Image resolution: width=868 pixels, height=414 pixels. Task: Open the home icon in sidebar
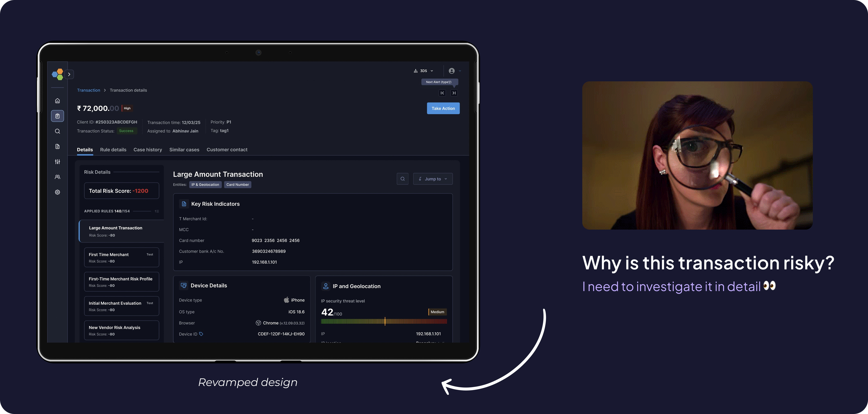[57, 101]
